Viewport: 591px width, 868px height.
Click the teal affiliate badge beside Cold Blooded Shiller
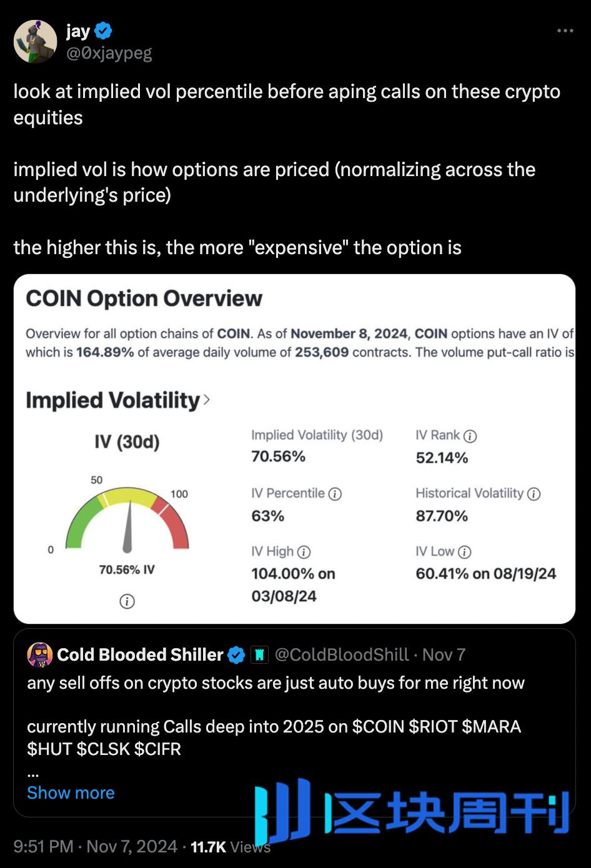[x=259, y=654]
